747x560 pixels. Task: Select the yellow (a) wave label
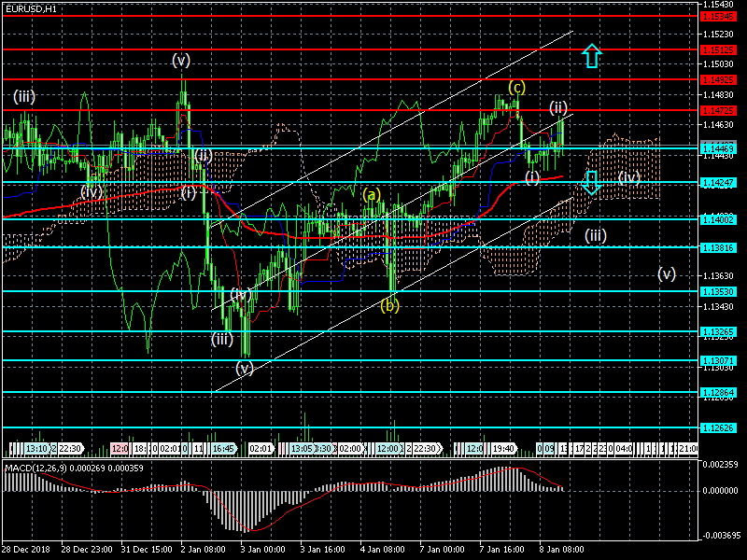(x=372, y=195)
